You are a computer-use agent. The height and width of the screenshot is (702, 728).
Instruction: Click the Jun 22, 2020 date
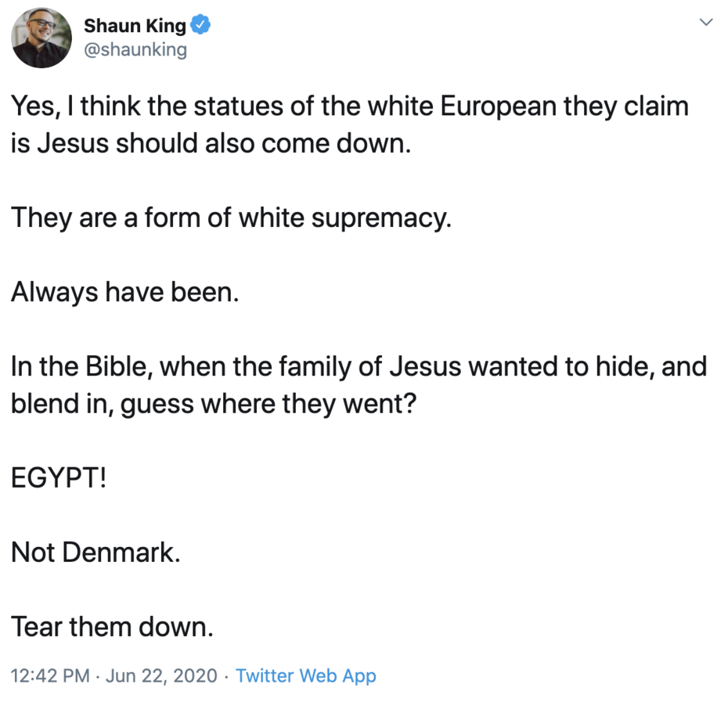[x=161, y=675]
